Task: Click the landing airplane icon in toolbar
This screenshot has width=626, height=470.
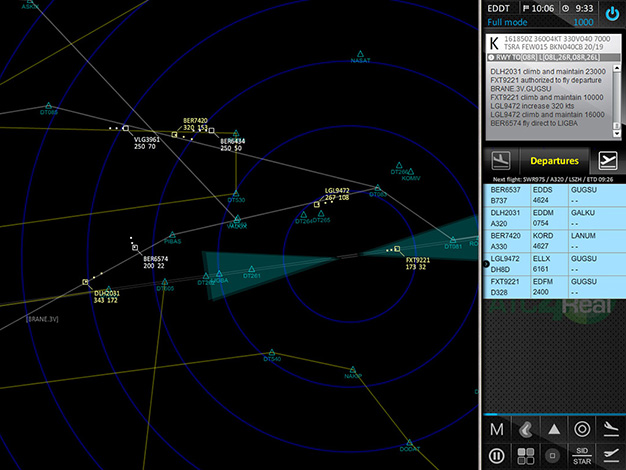Action: point(609,428)
